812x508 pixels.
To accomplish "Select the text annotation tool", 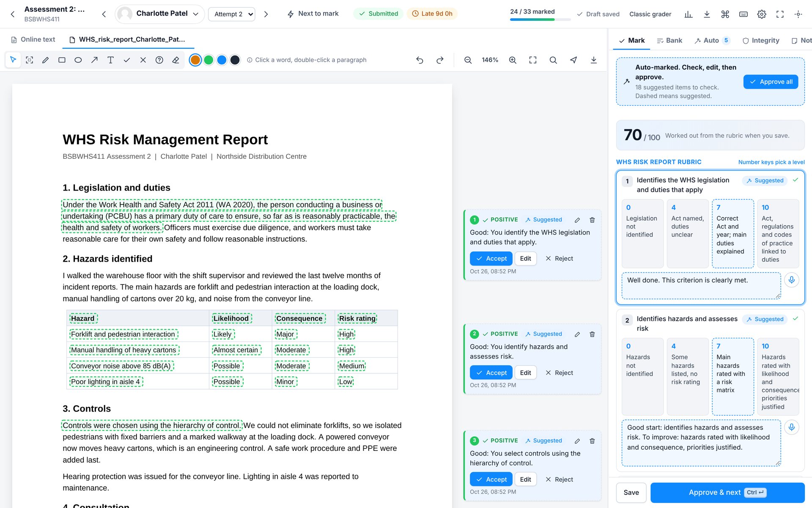I will [x=110, y=60].
